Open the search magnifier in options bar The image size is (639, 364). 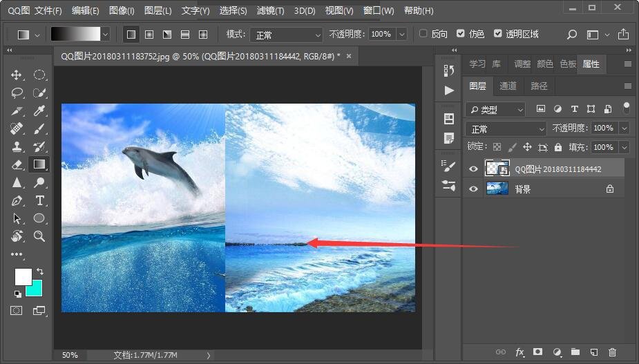(x=572, y=35)
